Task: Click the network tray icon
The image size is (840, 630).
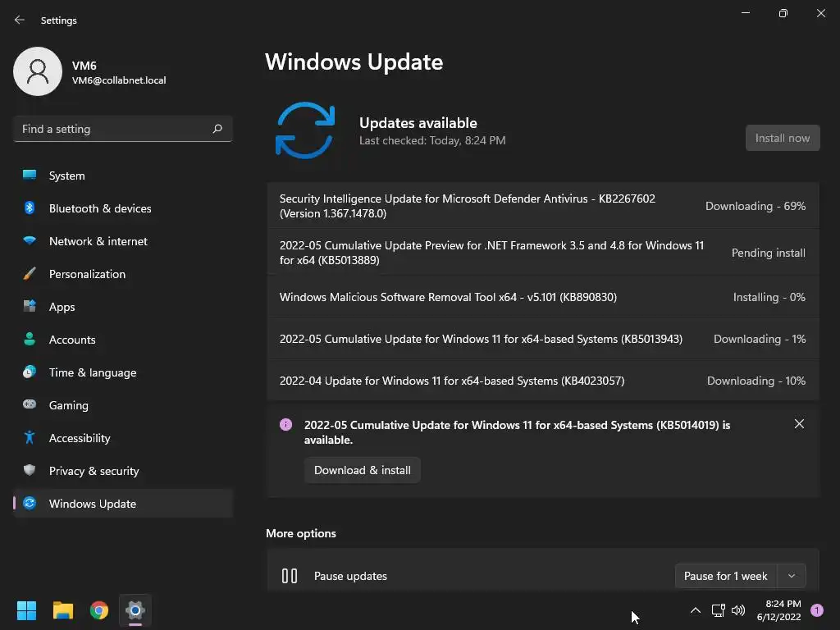Action: 718,610
